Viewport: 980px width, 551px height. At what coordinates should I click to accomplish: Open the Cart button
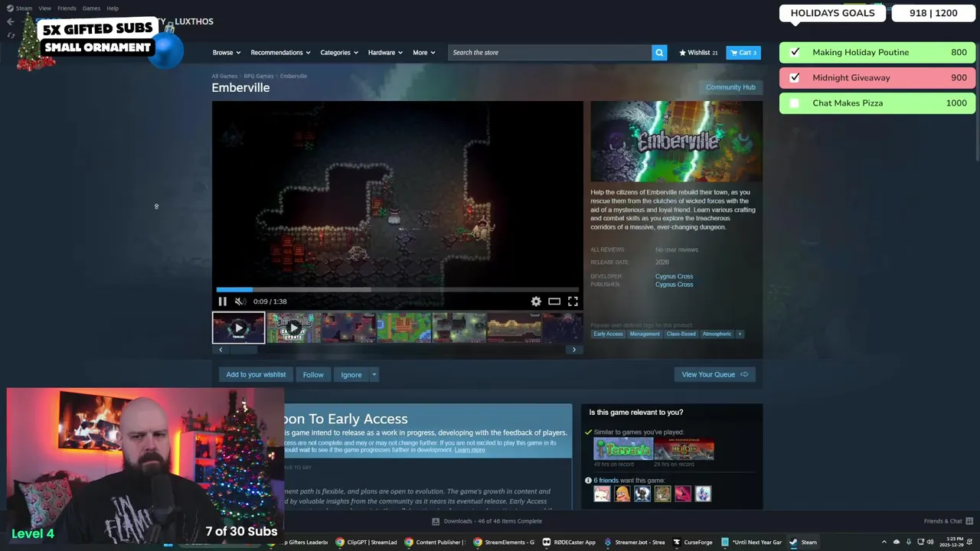743,52
